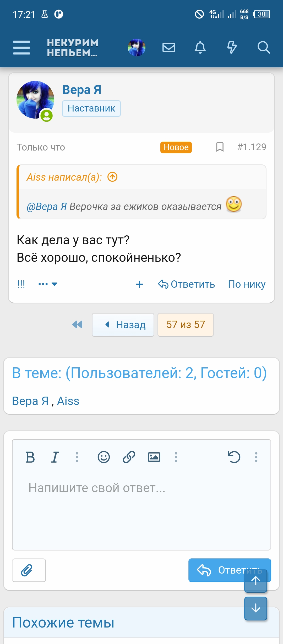
Task: Insert a smiley emoji
Action: [x=104, y=457]
